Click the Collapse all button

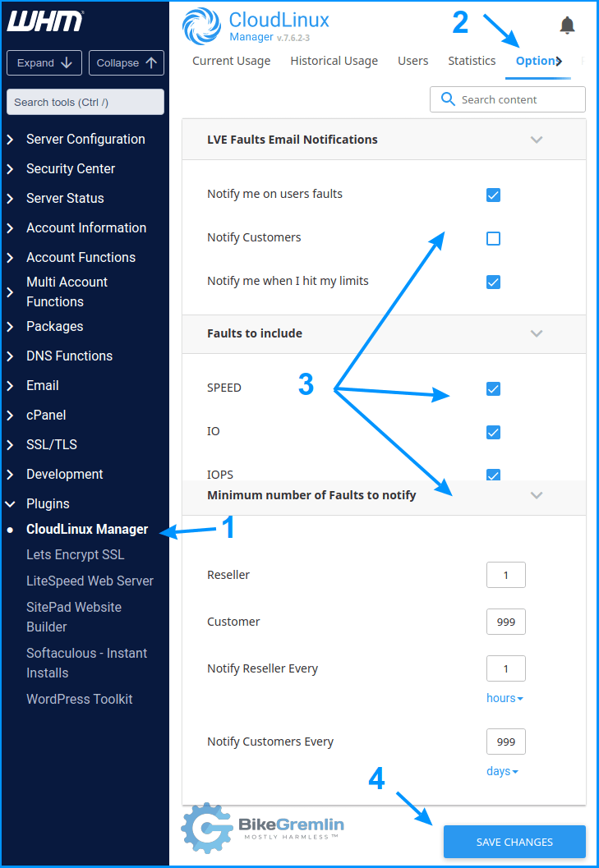point(127,63)
